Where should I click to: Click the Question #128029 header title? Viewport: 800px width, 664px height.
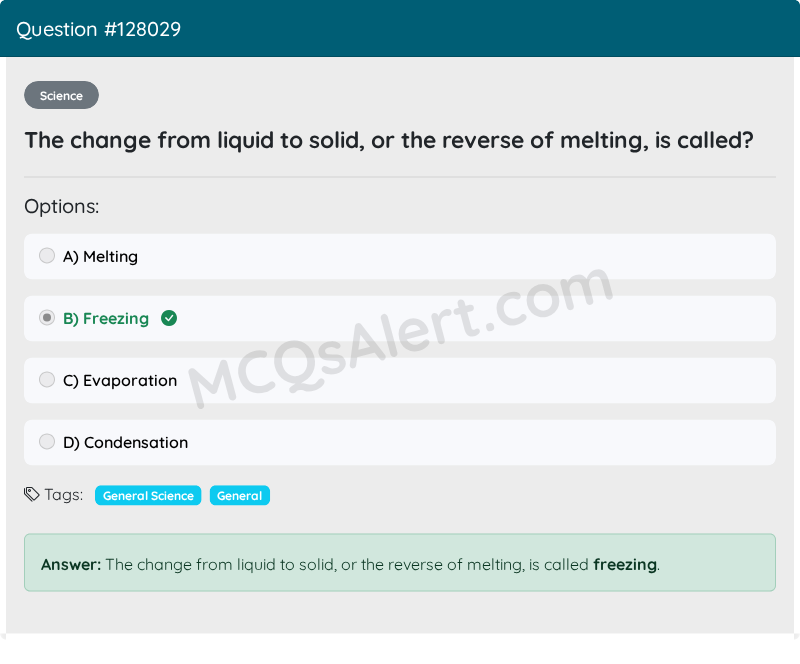(x=98, y=29)
